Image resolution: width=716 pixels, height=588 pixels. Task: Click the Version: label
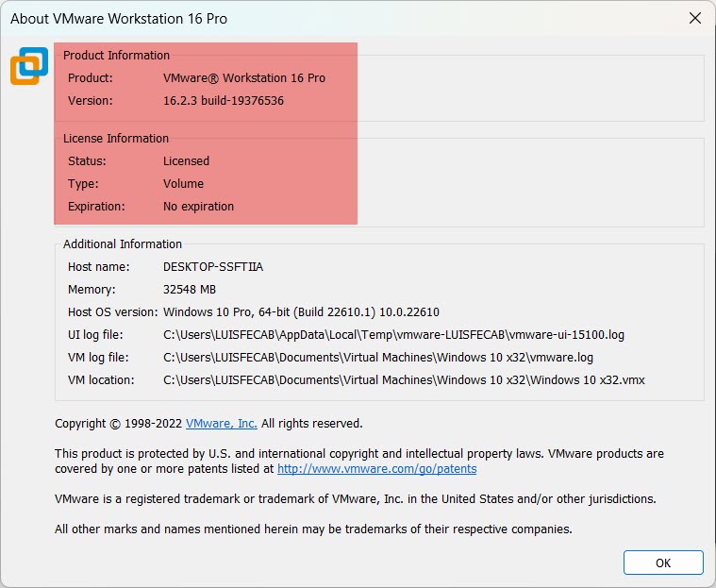click(x=91, y=100)
